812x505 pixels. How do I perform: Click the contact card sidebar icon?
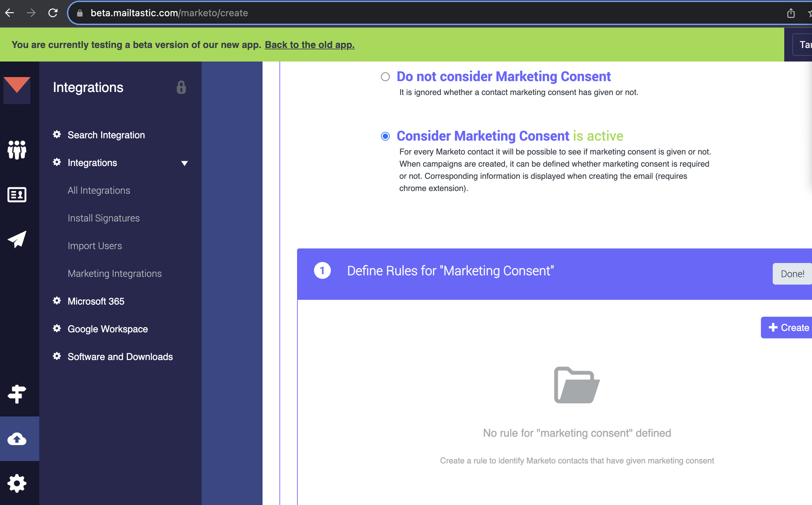(x=17, y=195)
